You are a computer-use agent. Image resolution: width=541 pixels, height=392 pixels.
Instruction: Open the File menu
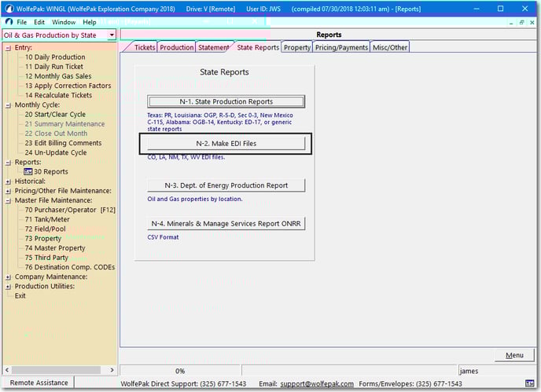21,22
